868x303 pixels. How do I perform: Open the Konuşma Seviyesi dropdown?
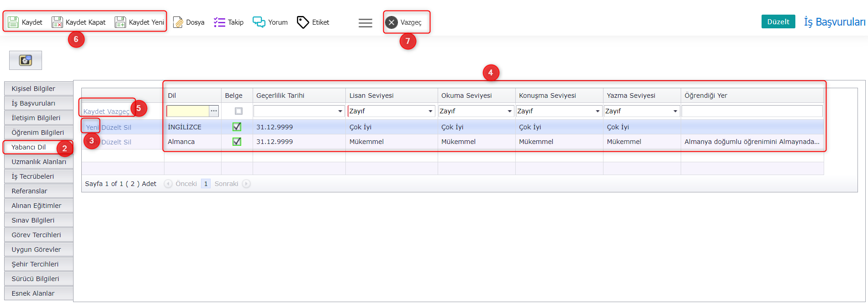597,111
